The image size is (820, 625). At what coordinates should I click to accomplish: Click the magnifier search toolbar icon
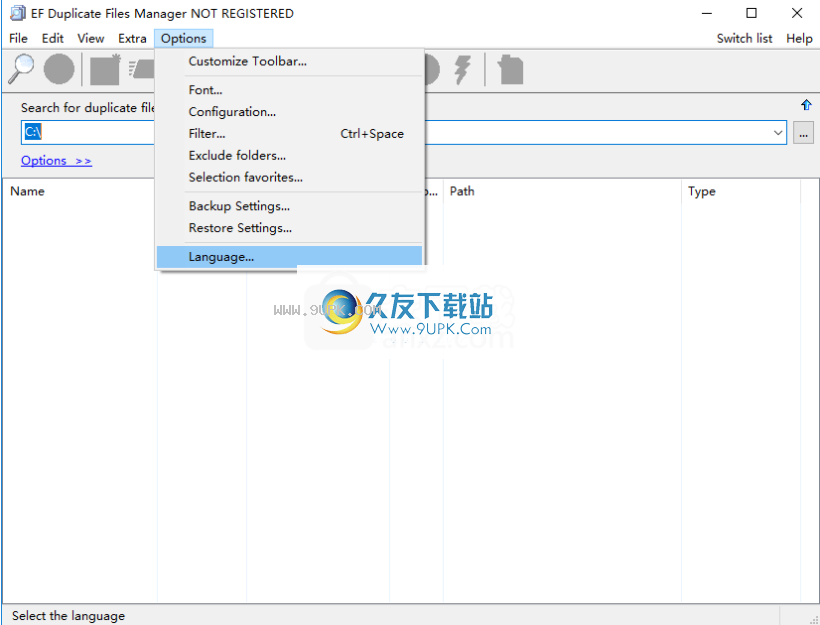(x=21, y=69)
